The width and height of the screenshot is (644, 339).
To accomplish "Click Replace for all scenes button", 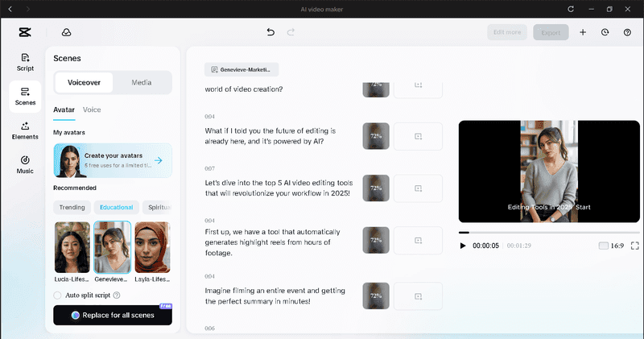I will tap(113, 315).
